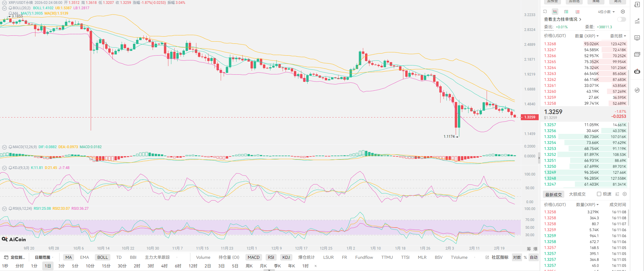Collapse the MACD indicator panel
The width and height of the screenshot is (644, 271).
click(4, 147)
